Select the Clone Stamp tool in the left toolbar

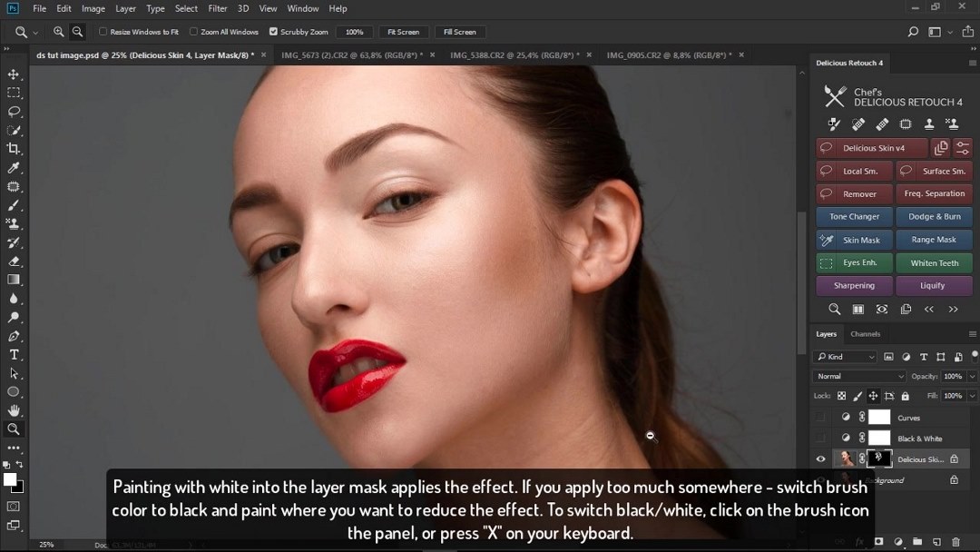[x=13, y=223]
